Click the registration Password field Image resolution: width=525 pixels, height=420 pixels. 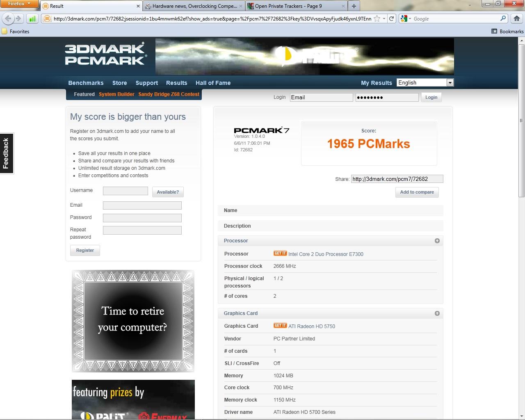(x=142, y=218)
